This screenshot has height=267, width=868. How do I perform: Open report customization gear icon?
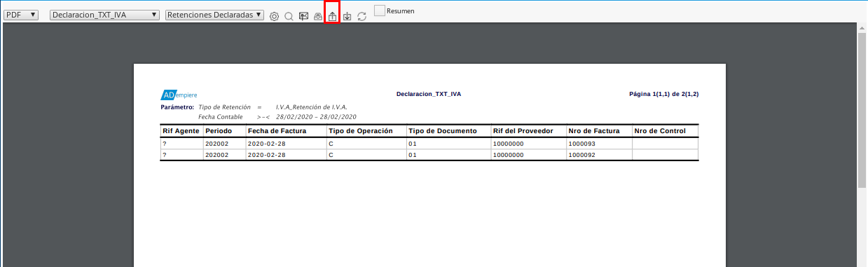[x=274, y=16]
